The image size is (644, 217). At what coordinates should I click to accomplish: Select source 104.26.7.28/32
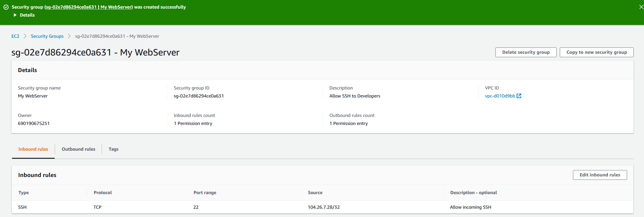(x=324, y=207)
